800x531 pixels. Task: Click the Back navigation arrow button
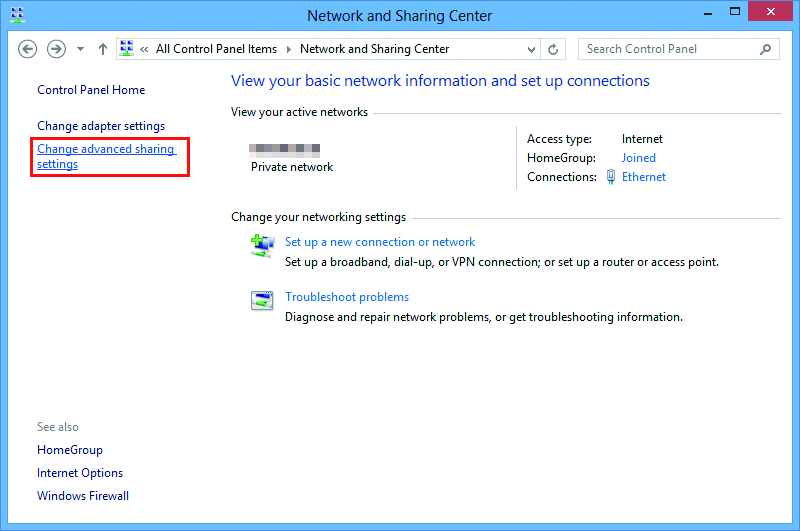(28, 49)
